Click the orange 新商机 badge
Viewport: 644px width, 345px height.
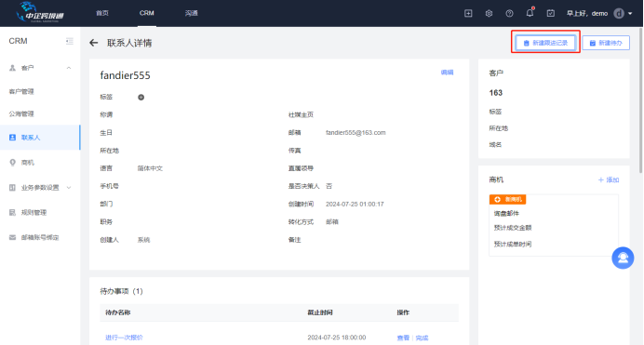pos(507,199)
